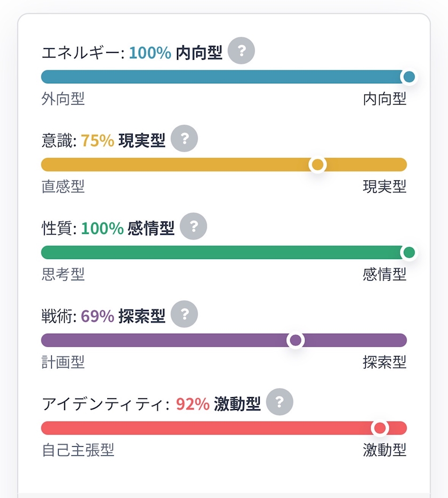Click the 外向型 label under the energy bar

pyautogui.click(x=63, y=99)
